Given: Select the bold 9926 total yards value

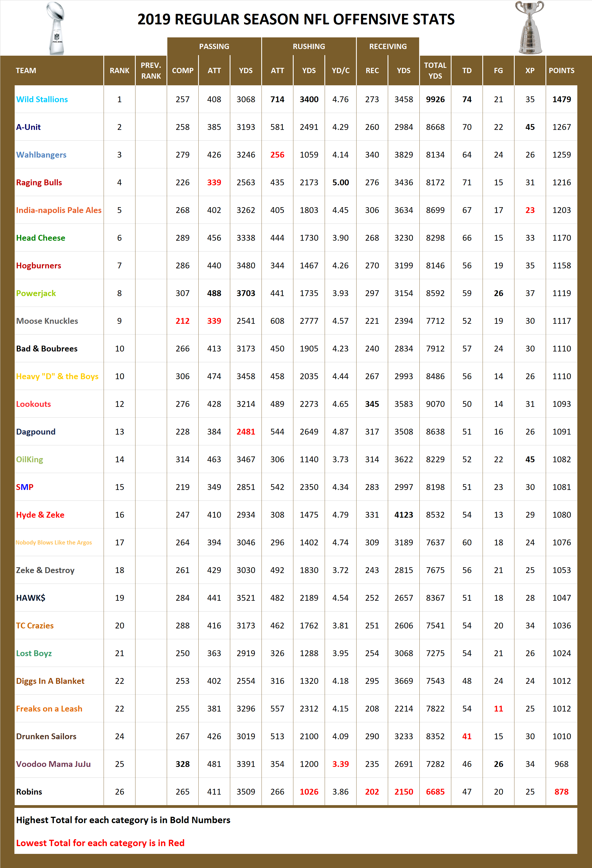Looking at the screenshot, I should point(435,99).
